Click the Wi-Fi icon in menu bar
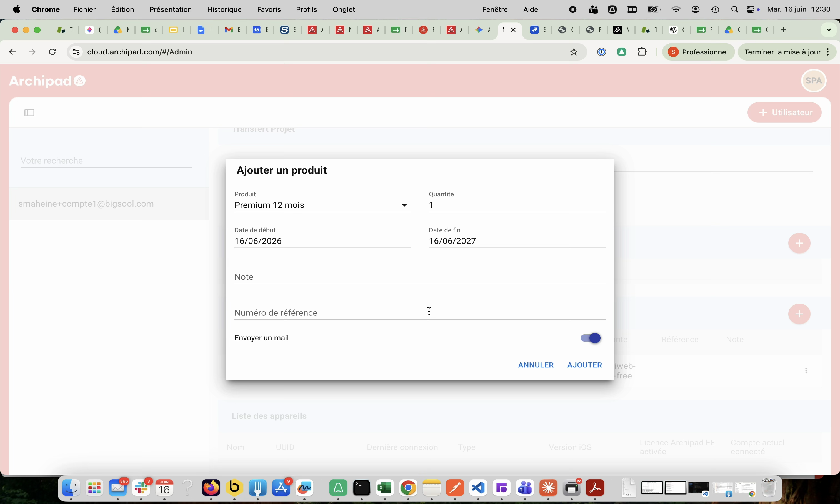The height and width of the screenshot is (504, 840). 676,9
